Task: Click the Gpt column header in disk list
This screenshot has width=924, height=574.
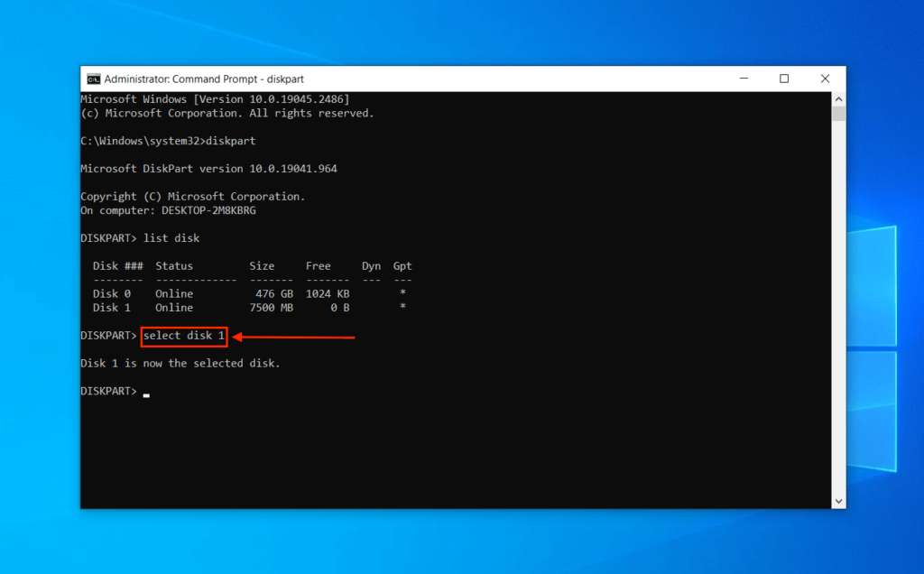Action: [402, 265]
